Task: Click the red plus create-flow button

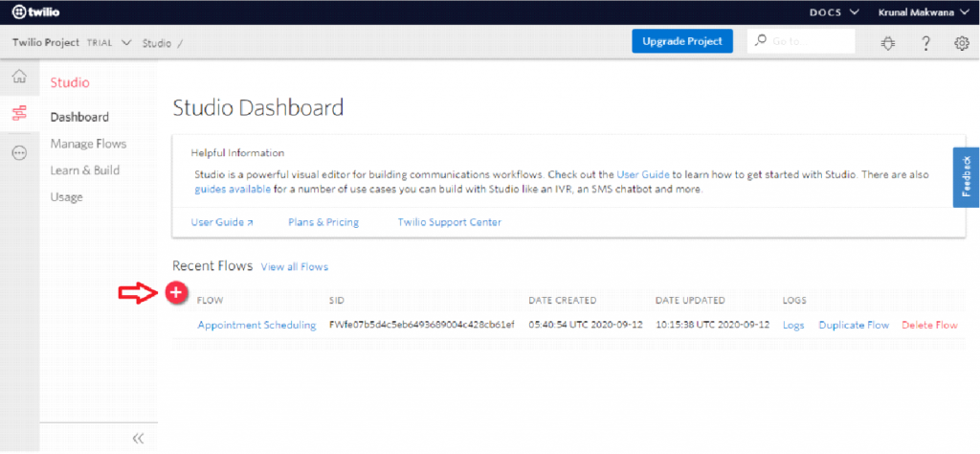Action: point(177,292)
